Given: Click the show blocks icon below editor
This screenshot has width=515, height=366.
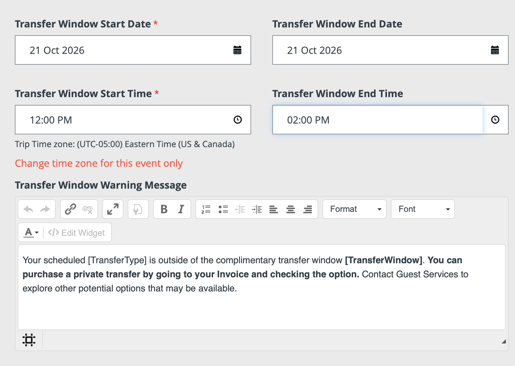Looking at the screenshot, I should pos(29,340).
